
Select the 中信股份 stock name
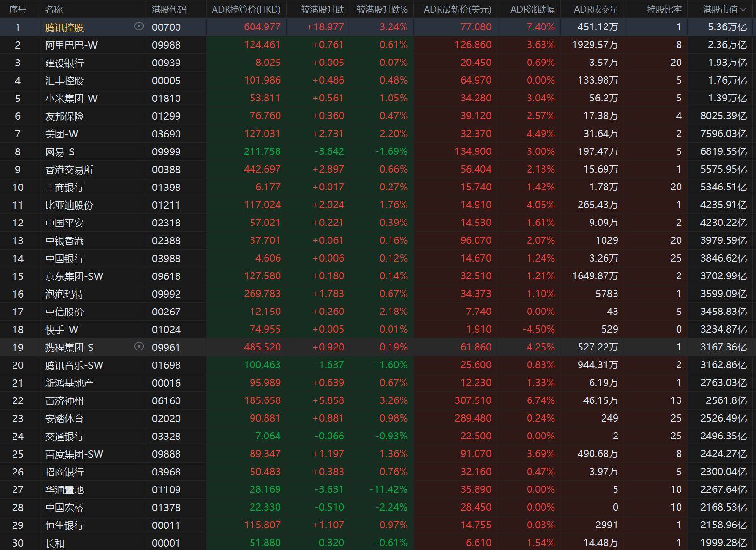tap(64, 312)
